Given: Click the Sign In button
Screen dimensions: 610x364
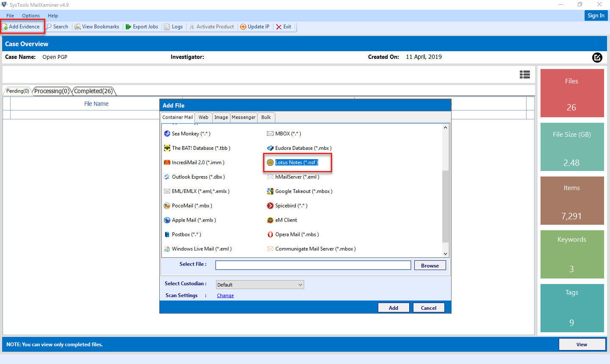Looking at the screenshot, I should pyautogui.click(x=596, y=16).
